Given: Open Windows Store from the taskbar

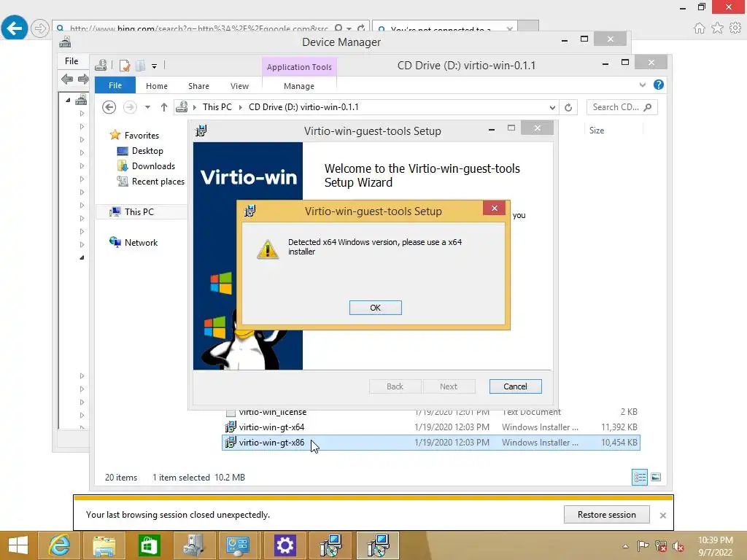Looking at the screenshot, I should [149, 545].
